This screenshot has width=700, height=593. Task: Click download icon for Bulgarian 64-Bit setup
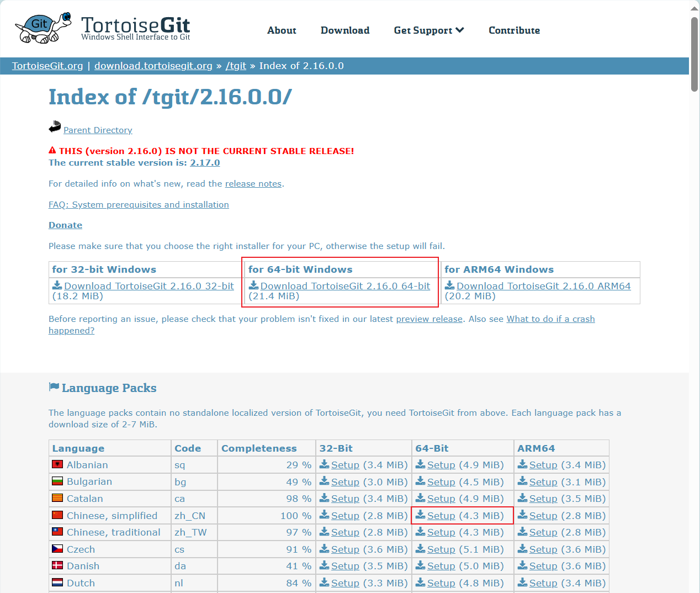pyautogui.click(x=421, y=481)
